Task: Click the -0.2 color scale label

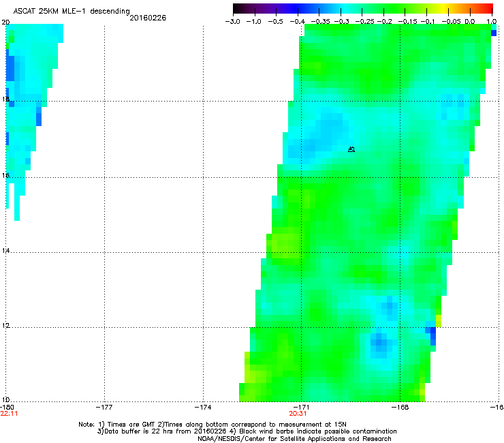Action: click(x=384, y=22)
